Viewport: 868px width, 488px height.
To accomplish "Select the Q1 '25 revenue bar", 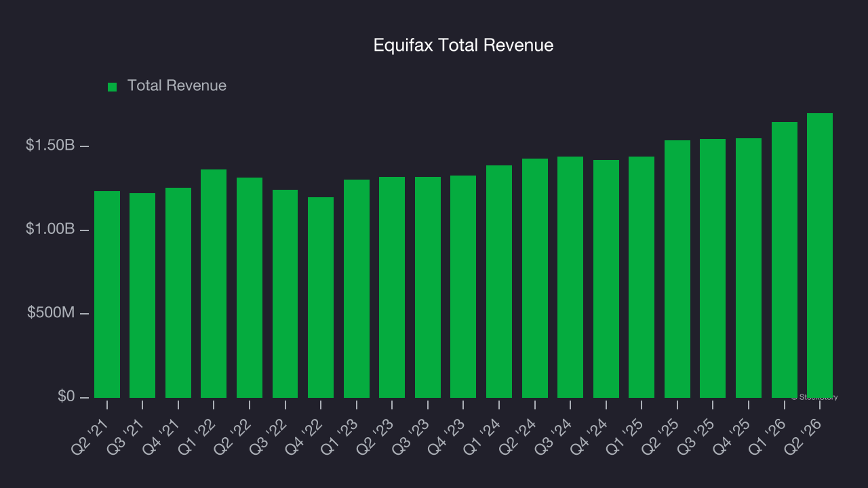I will point(642,277).
